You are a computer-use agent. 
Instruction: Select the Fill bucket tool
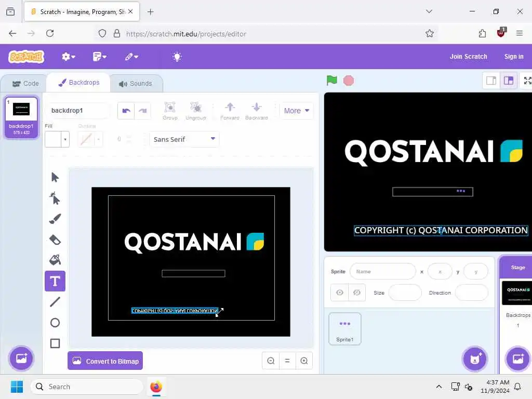tap(55, 260)
